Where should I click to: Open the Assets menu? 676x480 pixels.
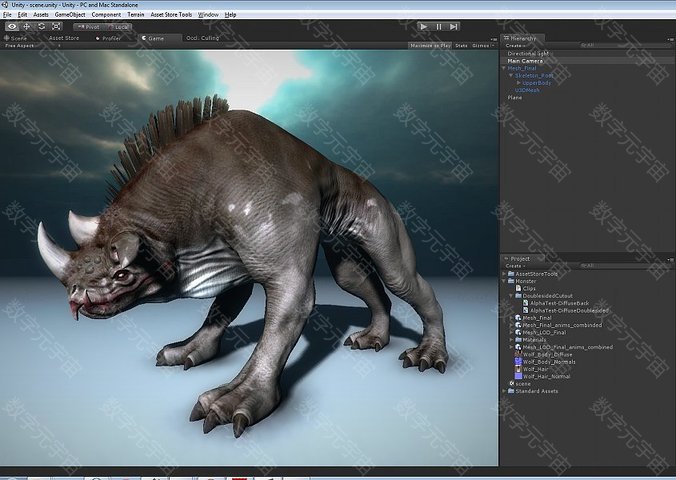pos(41,14)
